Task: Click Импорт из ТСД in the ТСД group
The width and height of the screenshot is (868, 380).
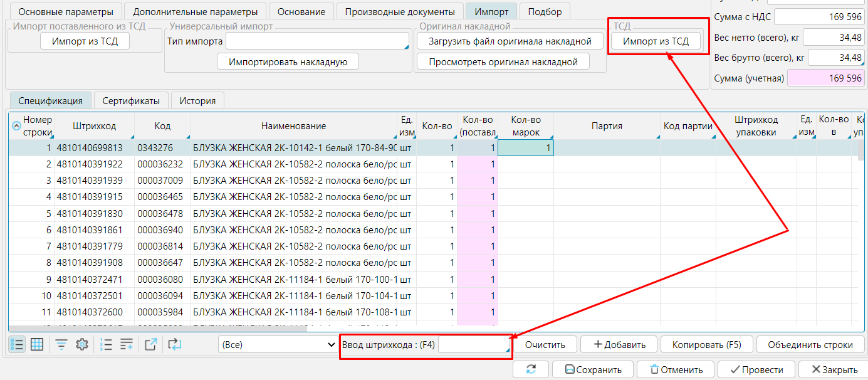Action: pos(656,41)
